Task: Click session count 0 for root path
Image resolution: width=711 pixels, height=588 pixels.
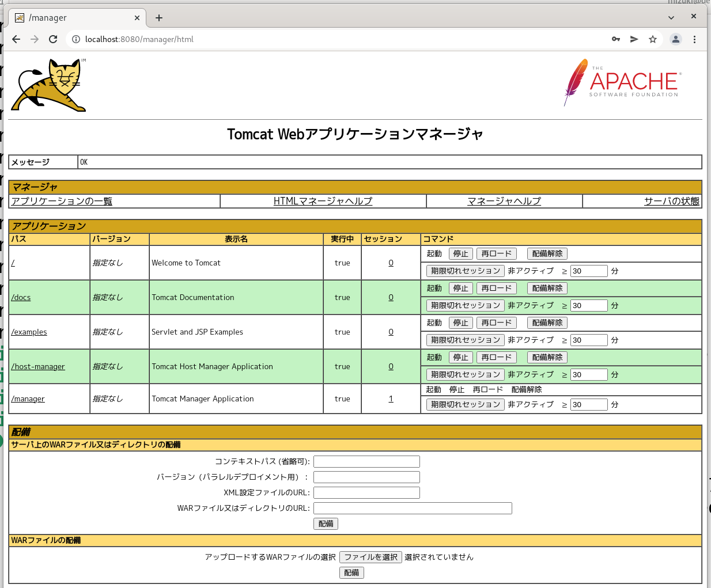Action: tap(391, 263)
